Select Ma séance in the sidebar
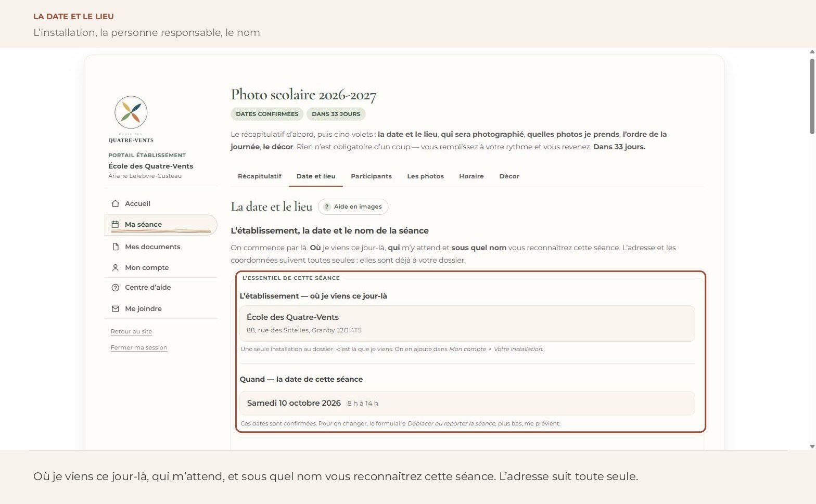The width and height of the screenshot is (816, 504). tap(161, 225)
